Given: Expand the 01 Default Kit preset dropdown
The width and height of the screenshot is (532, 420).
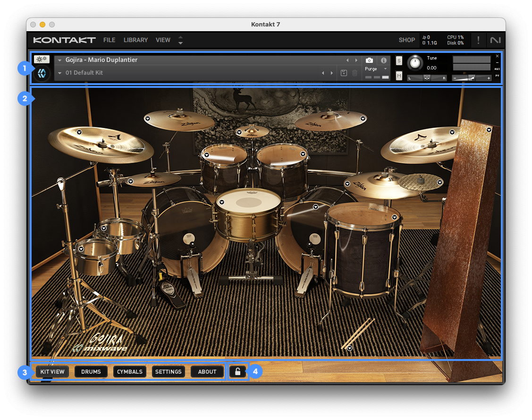Looking at the screenshot, I should pyautogui.click(x=60, y=73).
